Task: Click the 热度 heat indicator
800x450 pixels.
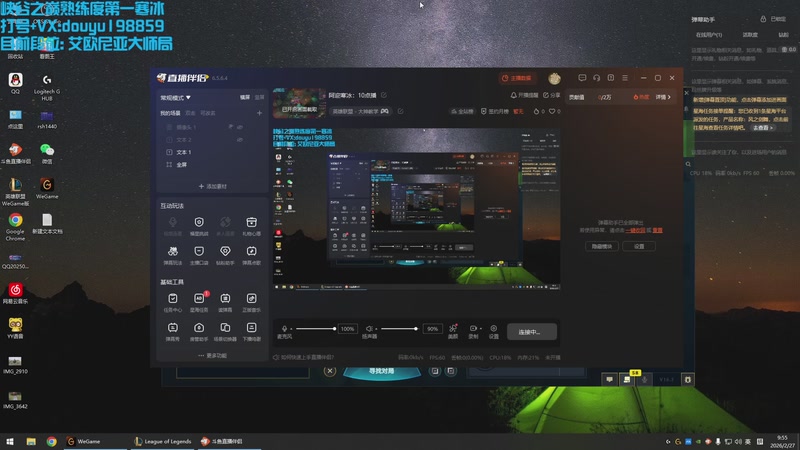Action: [641, 97]
